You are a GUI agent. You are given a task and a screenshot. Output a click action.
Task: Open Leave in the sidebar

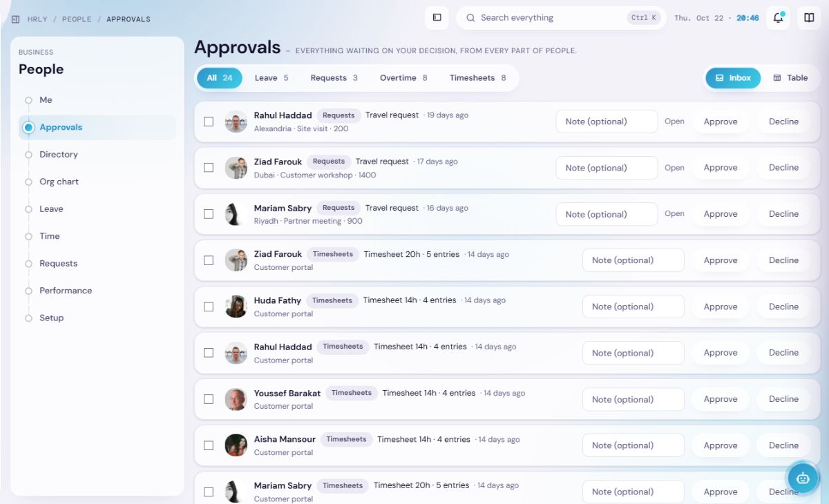point(97,209)
